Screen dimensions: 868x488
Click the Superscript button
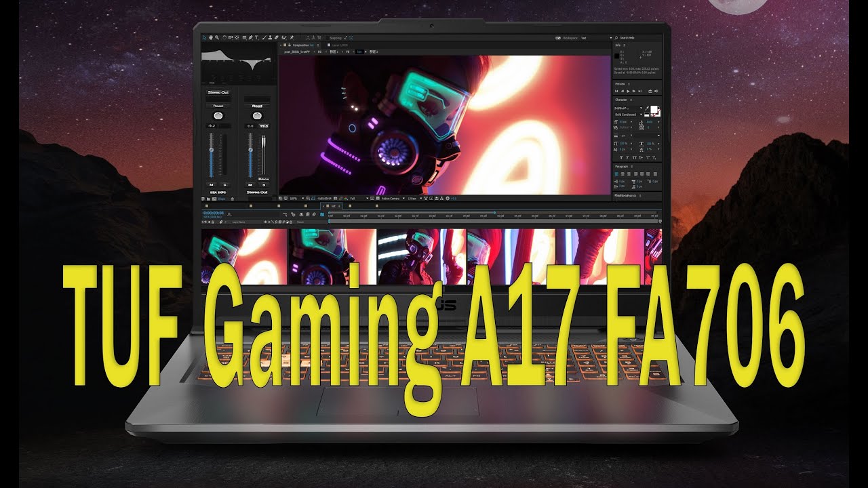[648, 158]
